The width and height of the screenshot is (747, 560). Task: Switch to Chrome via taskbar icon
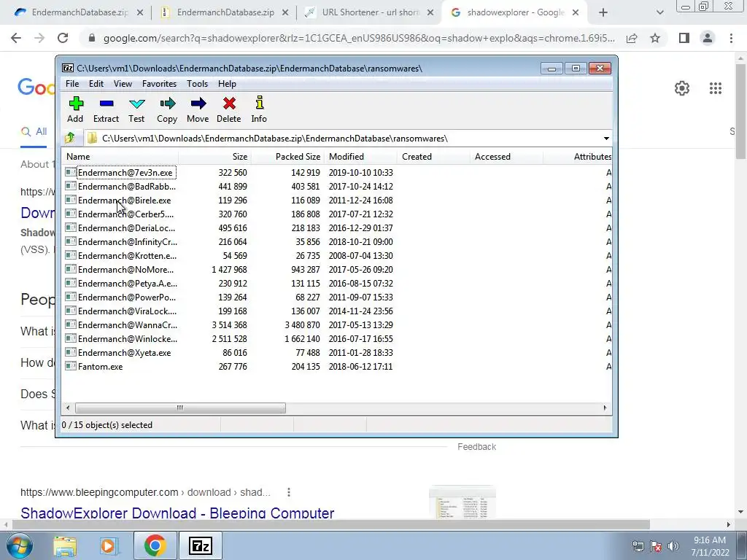[155, 545]
